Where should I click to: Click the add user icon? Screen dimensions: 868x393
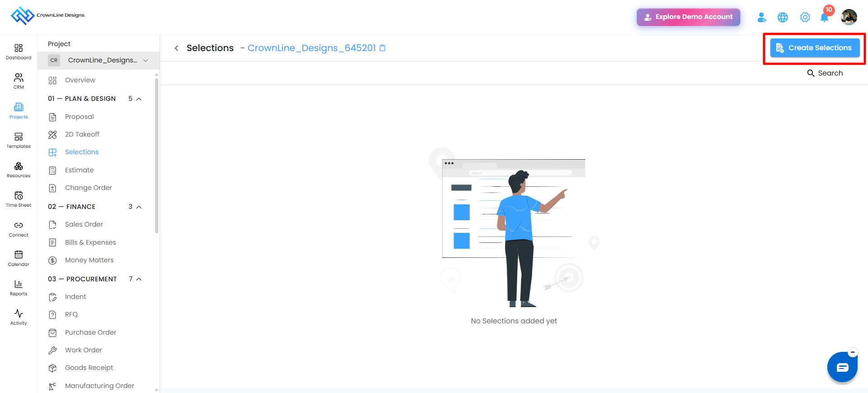762,17
